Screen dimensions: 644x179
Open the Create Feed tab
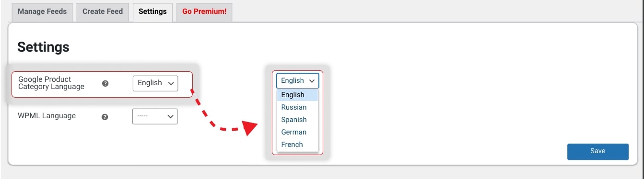pyautogui.click(x=103, y=11)
